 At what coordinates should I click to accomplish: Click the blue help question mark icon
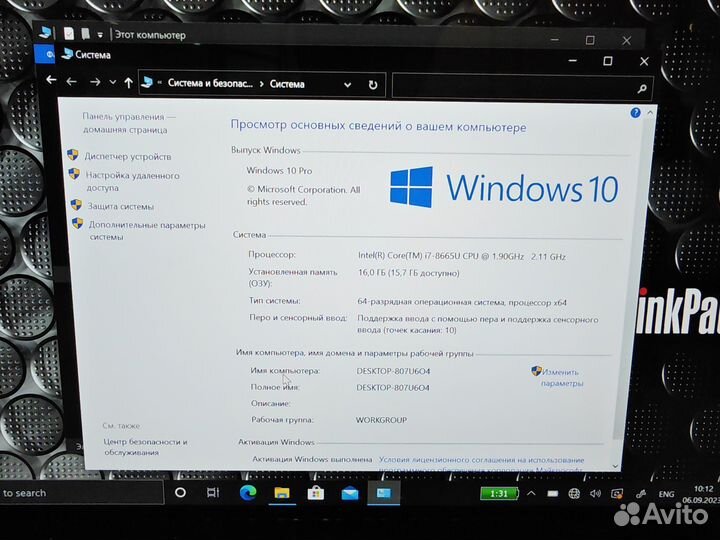(636, 113)
